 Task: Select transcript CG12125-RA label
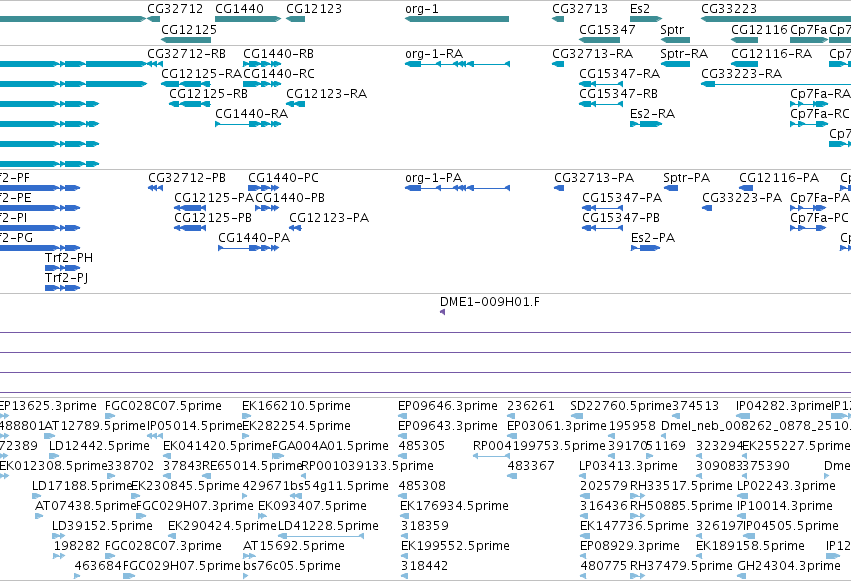[x=202, y=74]
